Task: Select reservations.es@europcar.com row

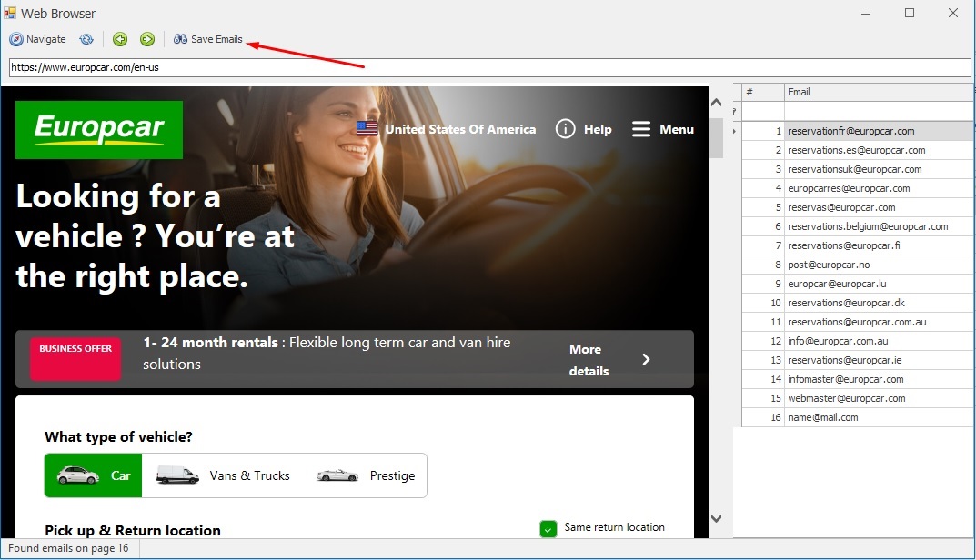Action: click(858, 150)
